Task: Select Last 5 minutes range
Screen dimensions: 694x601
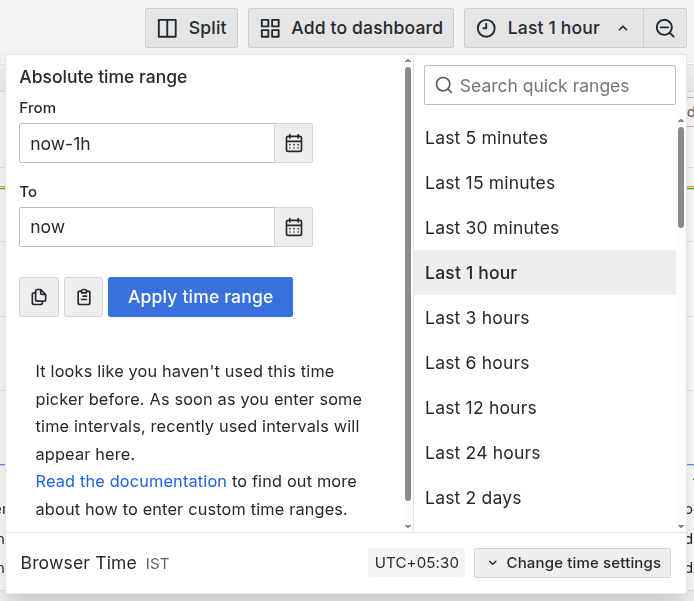Action: [486, 138]
